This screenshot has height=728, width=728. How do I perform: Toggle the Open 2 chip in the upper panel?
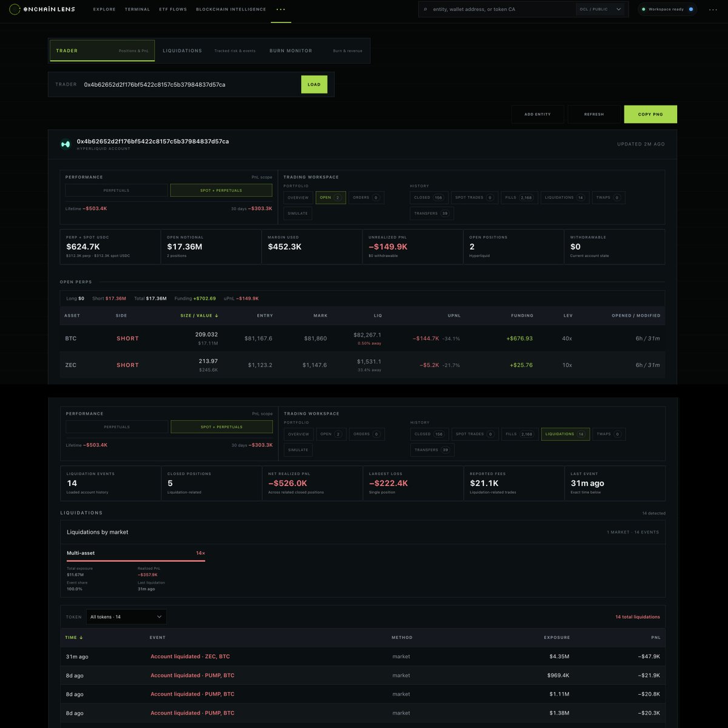[331, 198]
